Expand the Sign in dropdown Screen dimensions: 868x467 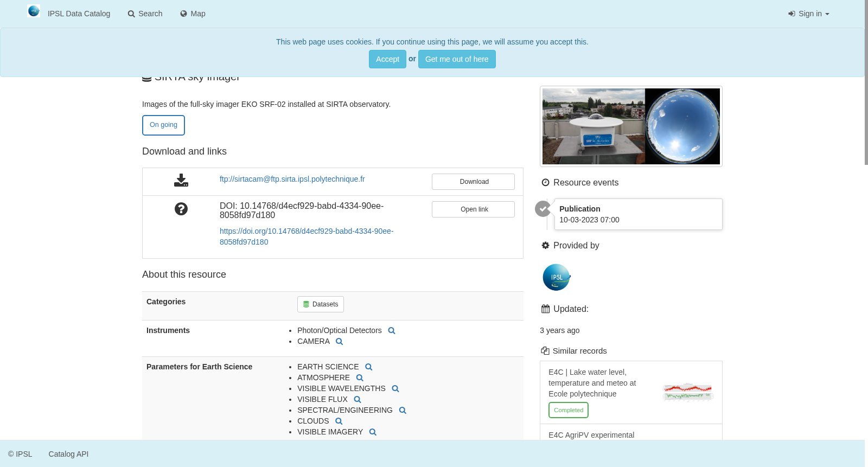click(x=809, y=14)
